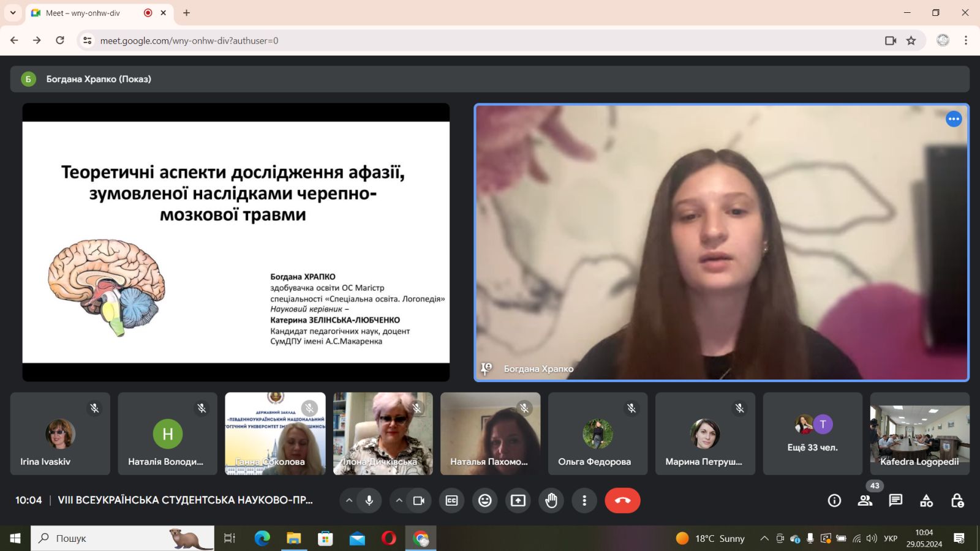Screen dimensions: 980x551
Task: Toggle the microphone on or off
Action: [x=369, y=501]
